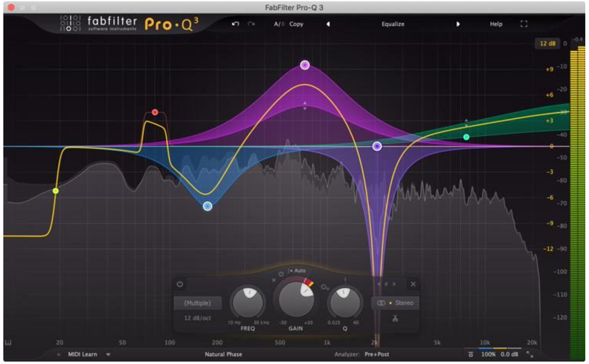Click the FabFilter Pro-Q 3 logo
The width and height of the screenshot is (589, 364).
pos(129,23)
